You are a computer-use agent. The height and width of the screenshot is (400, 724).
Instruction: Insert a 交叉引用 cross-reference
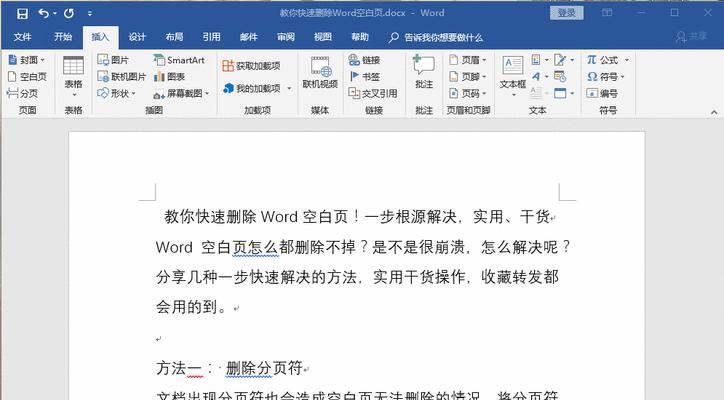[373, 93]
